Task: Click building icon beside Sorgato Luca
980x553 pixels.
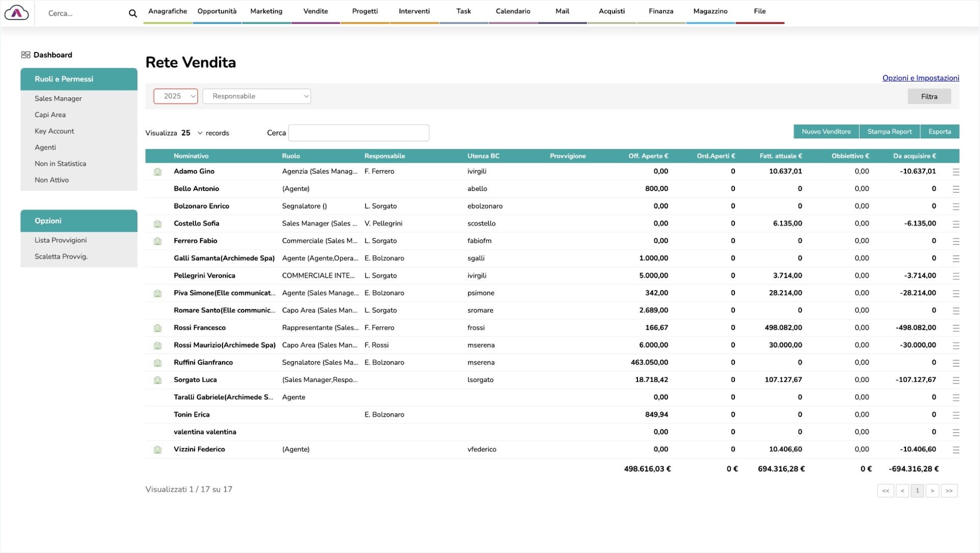Action: click(158, 380)
